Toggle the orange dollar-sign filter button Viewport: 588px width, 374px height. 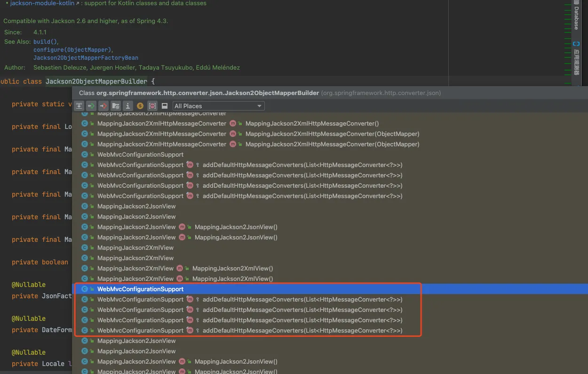(140, 106)
